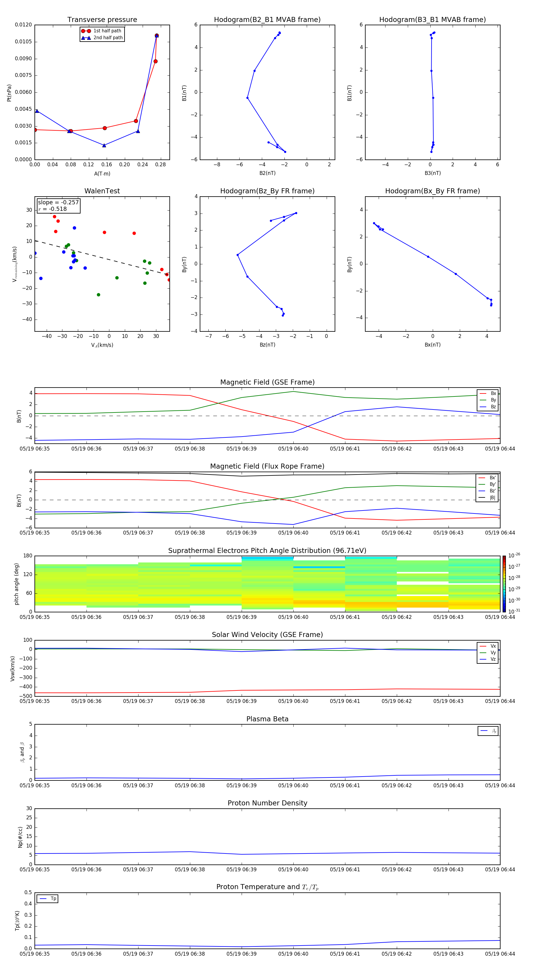Image resolution: width=535 pixels, height=980 pixels.
Task: Click the '10^-31' colorbar label
Action: [514, 611]
